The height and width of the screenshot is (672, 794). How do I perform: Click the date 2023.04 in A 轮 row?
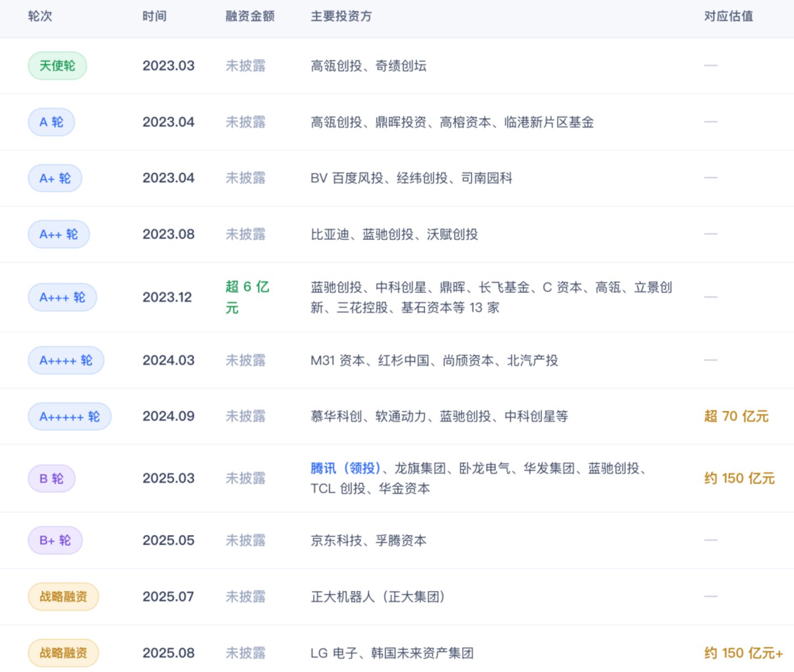pos(168,122)
